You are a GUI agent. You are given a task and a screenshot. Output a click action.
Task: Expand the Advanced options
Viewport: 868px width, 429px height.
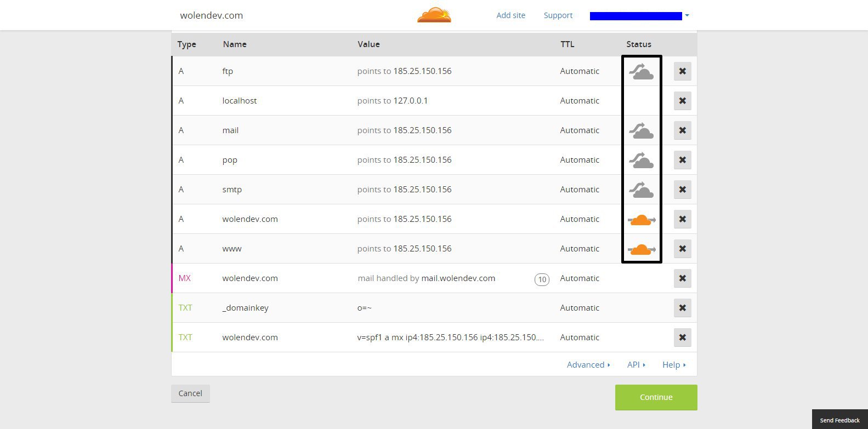click(588, 365)
